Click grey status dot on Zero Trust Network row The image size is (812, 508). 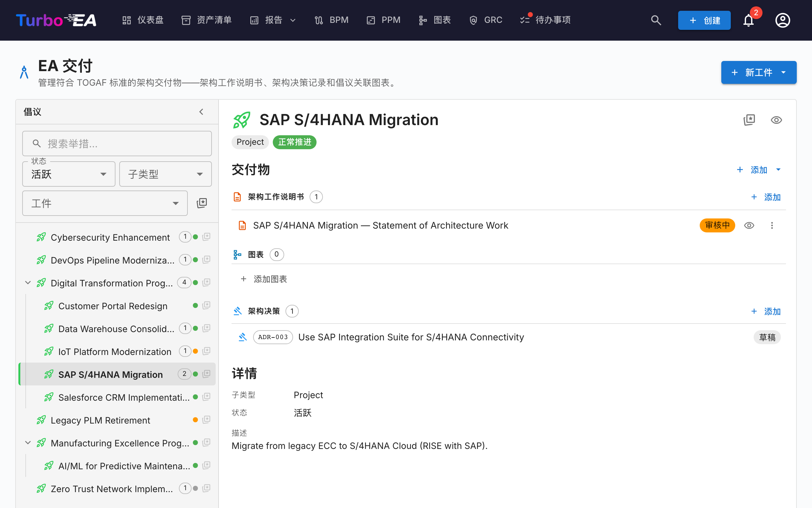(x=195, y=488)
